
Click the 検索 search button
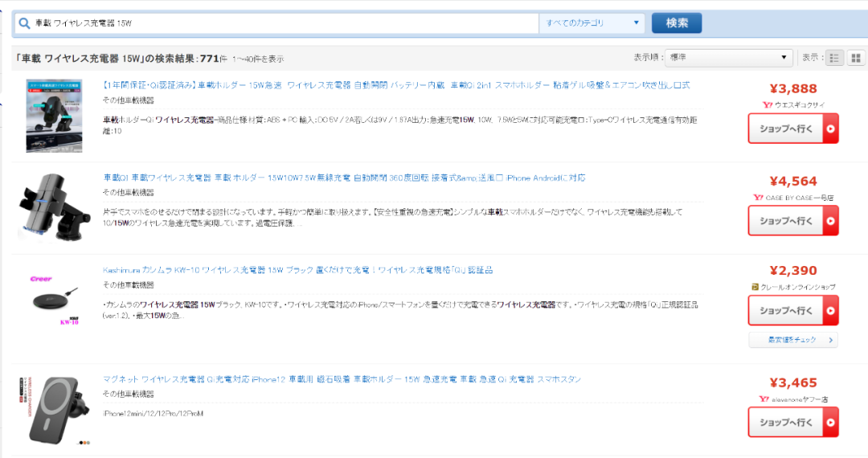[677, 23]
